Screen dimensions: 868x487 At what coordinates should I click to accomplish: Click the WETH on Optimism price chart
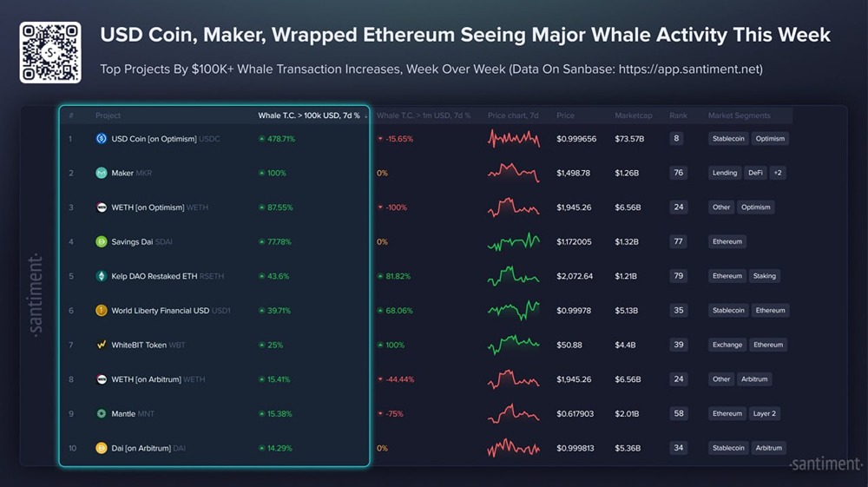pos(513,207)
